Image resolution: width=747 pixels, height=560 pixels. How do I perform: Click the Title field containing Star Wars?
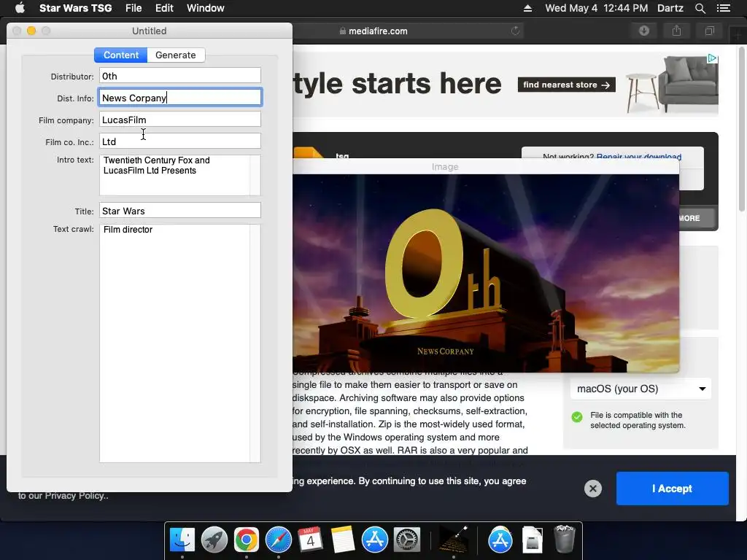tap(180, 211)
